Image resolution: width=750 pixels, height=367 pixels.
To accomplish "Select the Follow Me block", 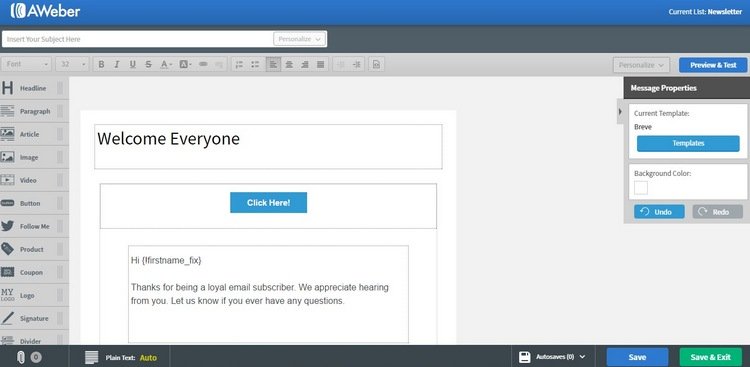I will coord(33,226).
